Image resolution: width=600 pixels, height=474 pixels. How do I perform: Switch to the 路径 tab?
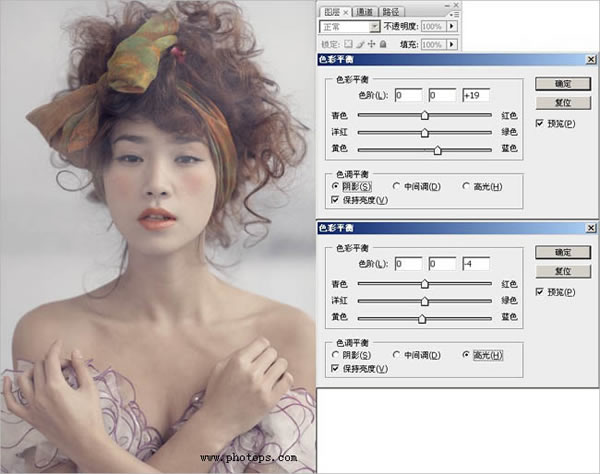[388, 11]
